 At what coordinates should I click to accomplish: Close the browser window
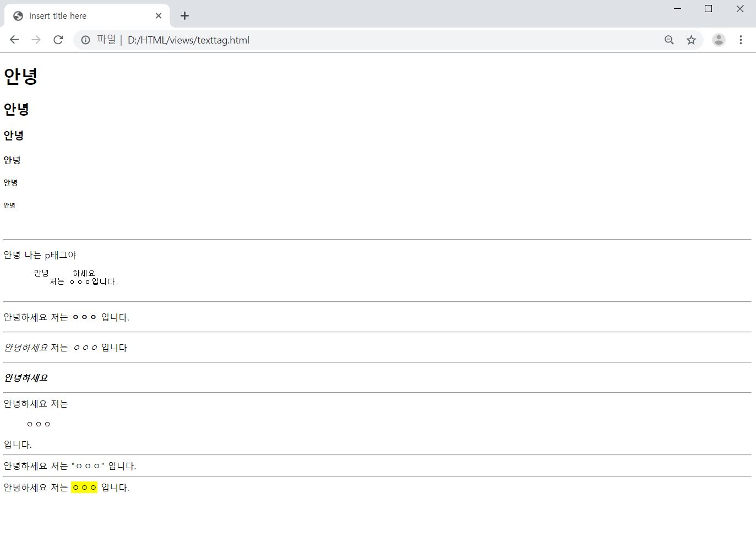point(740,9)
